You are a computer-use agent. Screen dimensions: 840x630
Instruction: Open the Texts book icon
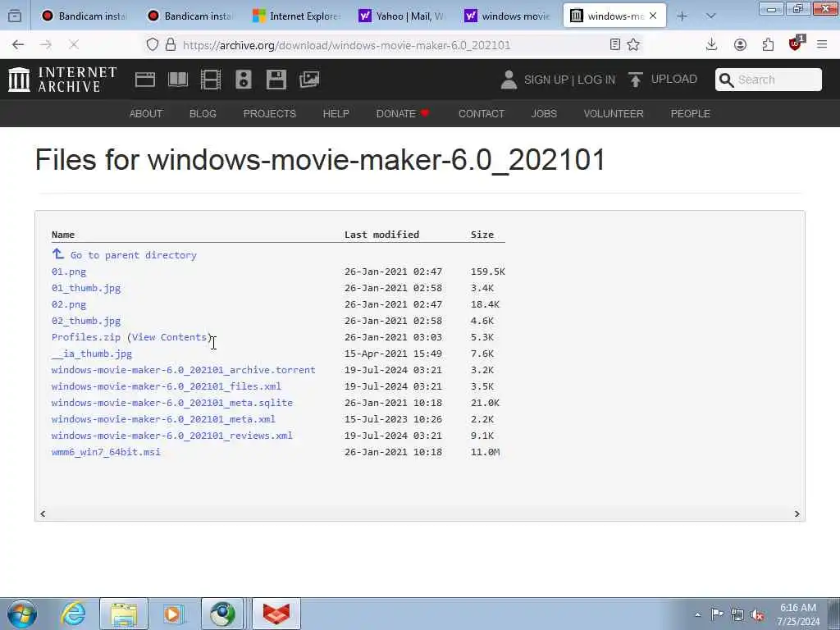(x=178, y=80)
